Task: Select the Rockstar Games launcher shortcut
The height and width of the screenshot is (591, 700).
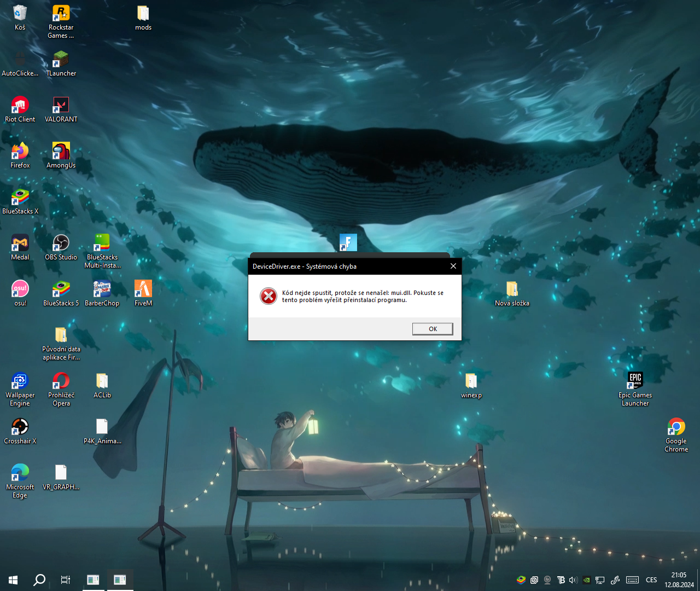Action: pos(61,22)
